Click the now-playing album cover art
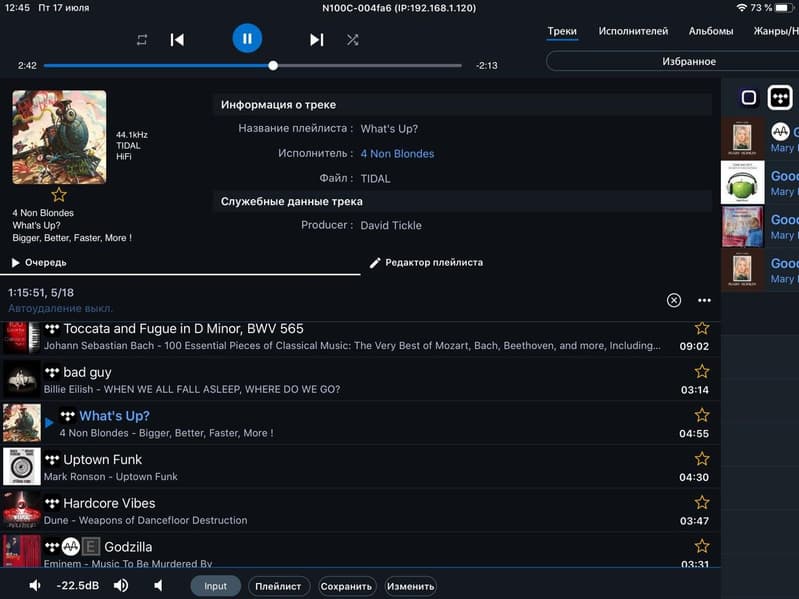The width and height of the screenshot is (799, 599). point(59,137)
